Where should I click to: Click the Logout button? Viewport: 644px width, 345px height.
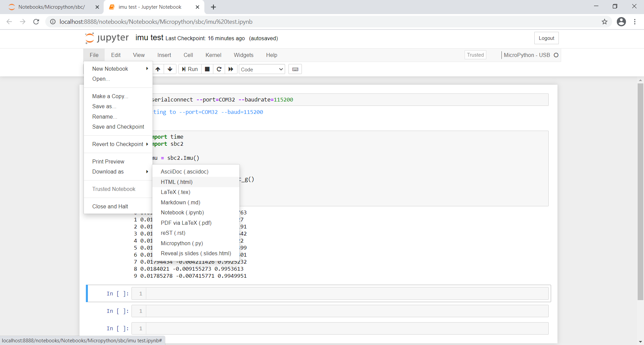click(x=546, y=38)
